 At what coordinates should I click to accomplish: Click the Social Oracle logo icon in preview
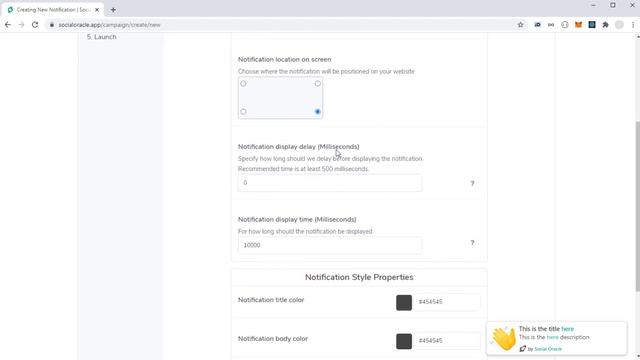[x=522, y=349]
